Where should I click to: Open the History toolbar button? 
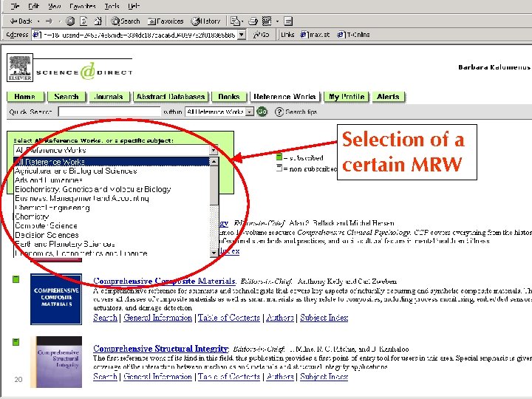[x=205, y=21]
